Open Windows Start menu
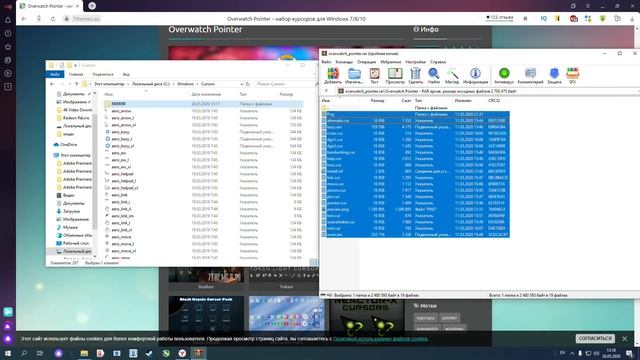This screenshot has height=360, width=640. (x=8, y=353)
